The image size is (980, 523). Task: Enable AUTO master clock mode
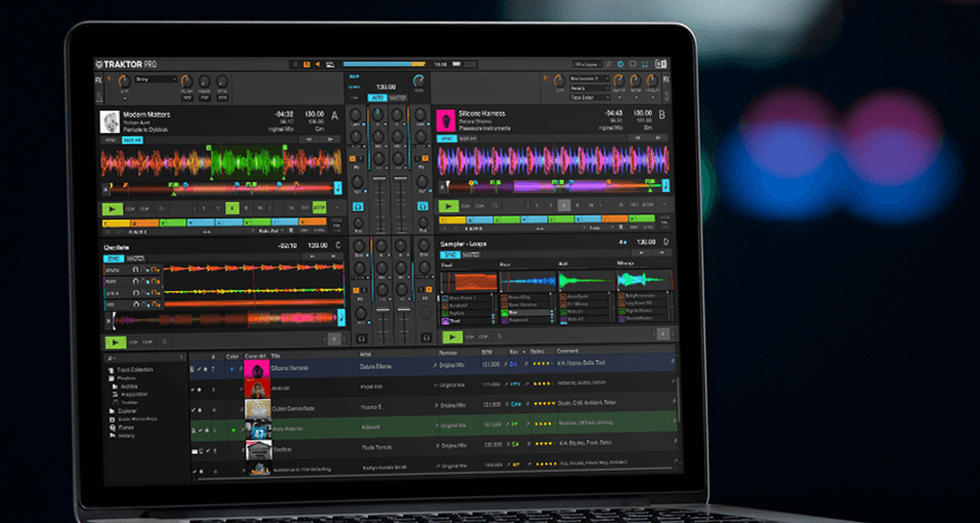pos(378,98)
